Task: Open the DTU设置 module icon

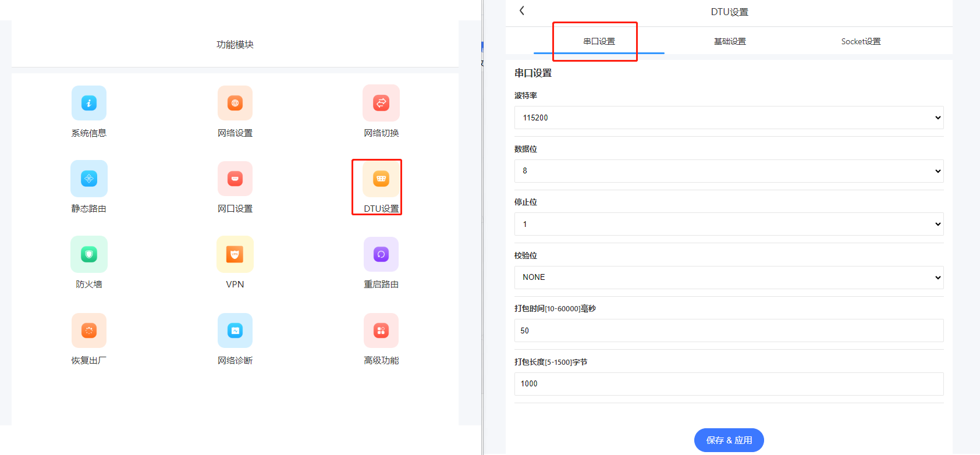Action: pyautogui.click(x=381, y=179)
